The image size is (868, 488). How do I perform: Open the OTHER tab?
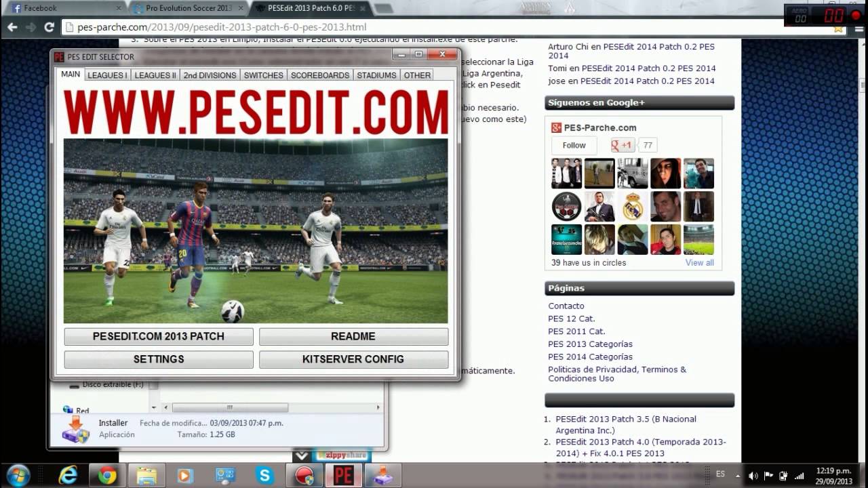tap(417, 75)
